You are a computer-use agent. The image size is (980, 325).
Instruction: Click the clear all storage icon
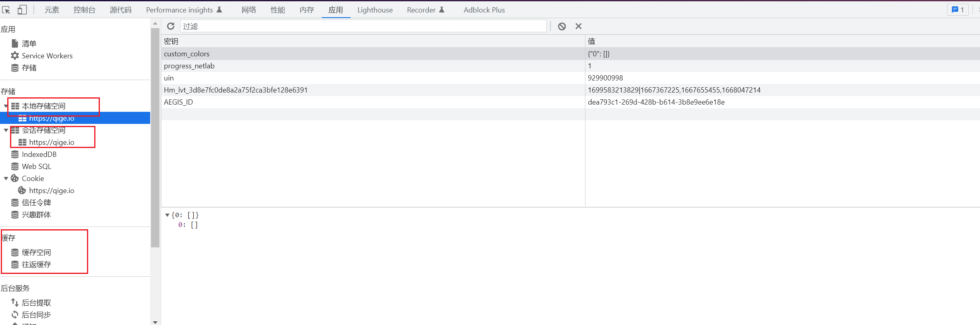coord(562,26)
